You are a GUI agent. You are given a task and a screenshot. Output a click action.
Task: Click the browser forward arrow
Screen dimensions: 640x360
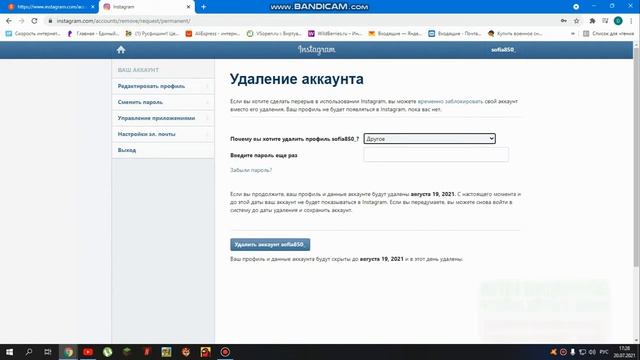[x=22, y=21]
